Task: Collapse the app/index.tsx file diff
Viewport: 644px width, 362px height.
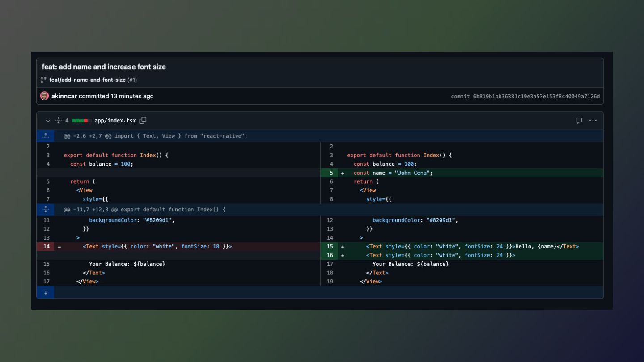Action: click(48, 121)
